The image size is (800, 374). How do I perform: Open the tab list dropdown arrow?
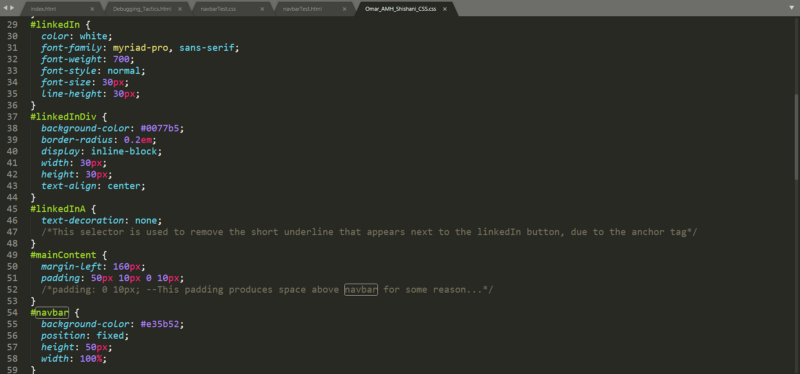pos(792,8)
